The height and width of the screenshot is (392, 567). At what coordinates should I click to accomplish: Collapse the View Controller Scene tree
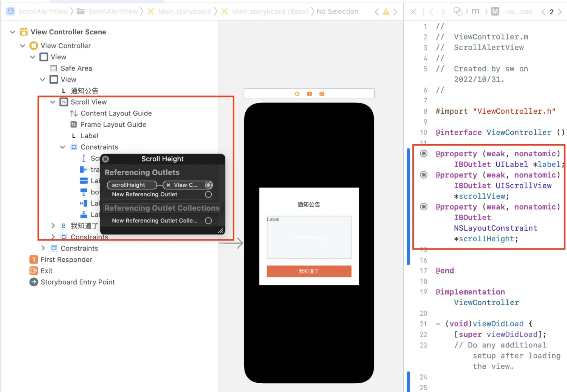pyautogui.click(x=12, y=32)
